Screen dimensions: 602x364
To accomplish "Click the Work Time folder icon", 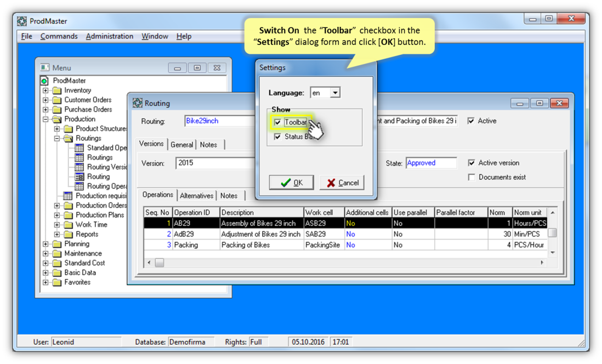I will 69,225.
